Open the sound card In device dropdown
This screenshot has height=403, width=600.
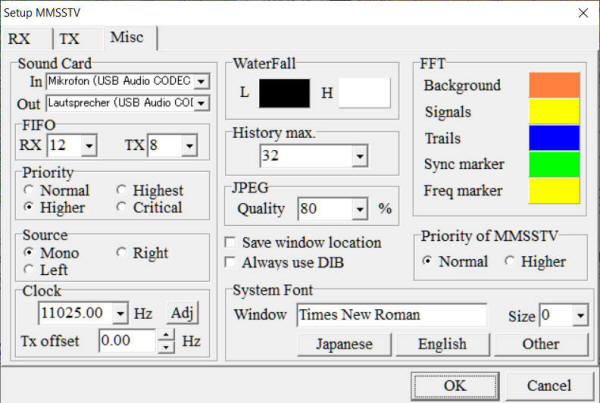point(201,81)
